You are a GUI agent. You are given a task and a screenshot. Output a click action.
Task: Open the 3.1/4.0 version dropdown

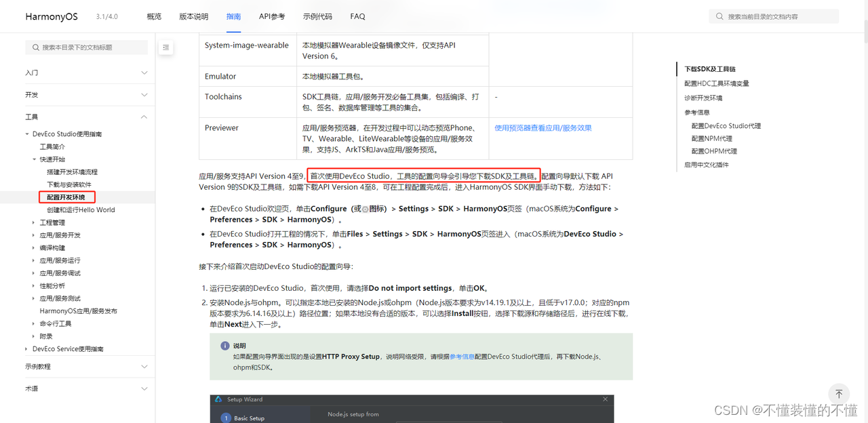[107, 16]
